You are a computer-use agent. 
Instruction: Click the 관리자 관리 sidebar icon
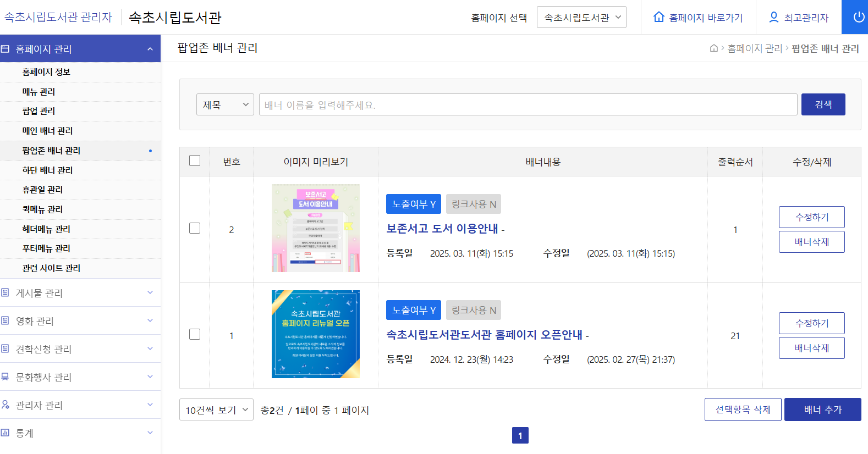click(6, 405)
